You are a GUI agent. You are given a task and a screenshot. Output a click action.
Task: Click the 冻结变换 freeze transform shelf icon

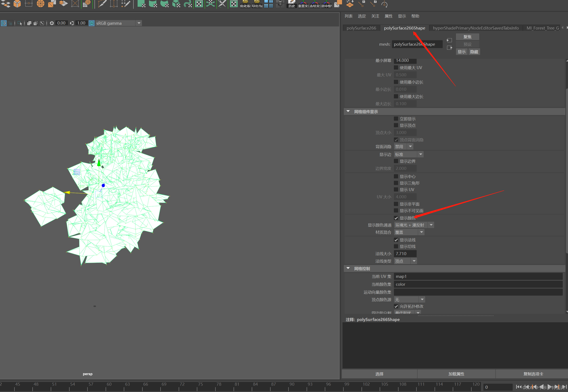[x=315, y=4]
